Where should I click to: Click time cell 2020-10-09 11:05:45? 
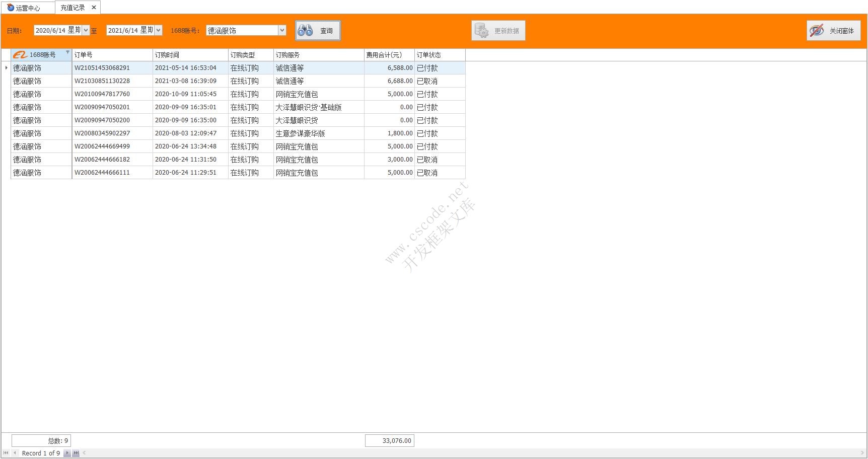190,94
